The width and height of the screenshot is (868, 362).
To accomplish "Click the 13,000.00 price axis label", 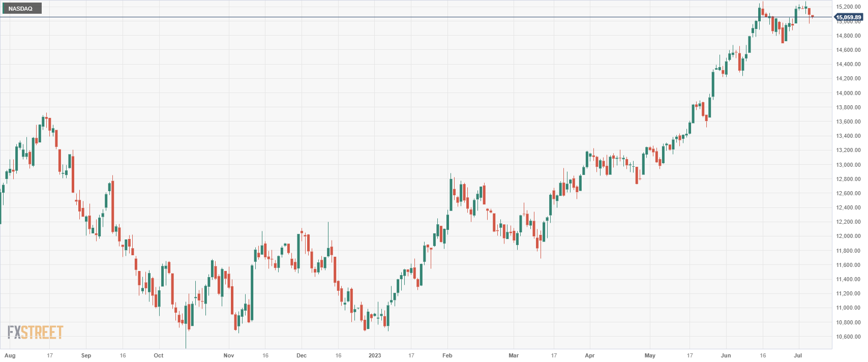I will 848,165.
